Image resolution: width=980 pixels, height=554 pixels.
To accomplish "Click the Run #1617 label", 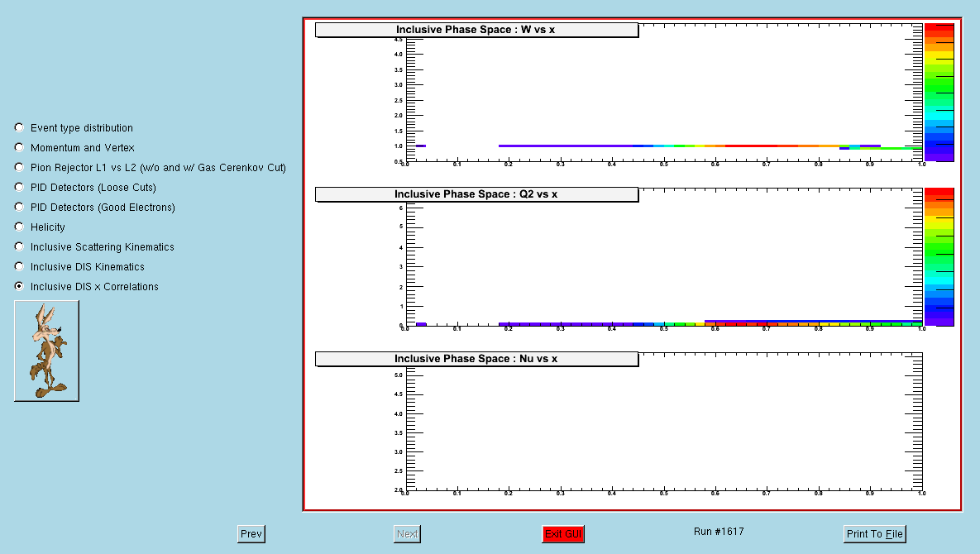I will click(x=719, y=532).
